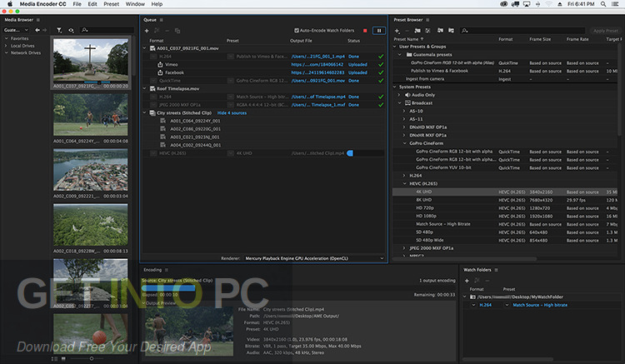Open the File menu

pos(77,4)
